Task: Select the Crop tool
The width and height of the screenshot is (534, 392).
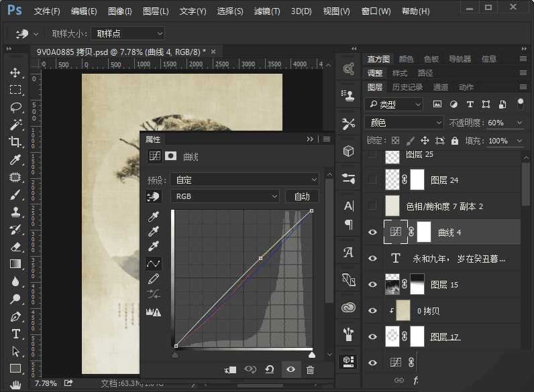Action: pos(15,142)
